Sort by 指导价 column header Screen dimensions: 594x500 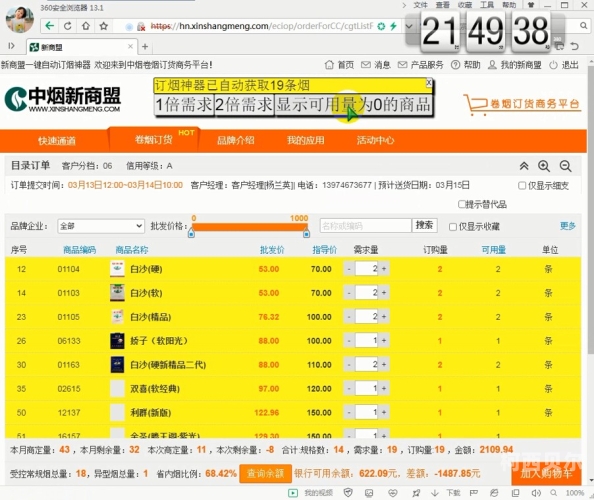[x=324, y=250]
